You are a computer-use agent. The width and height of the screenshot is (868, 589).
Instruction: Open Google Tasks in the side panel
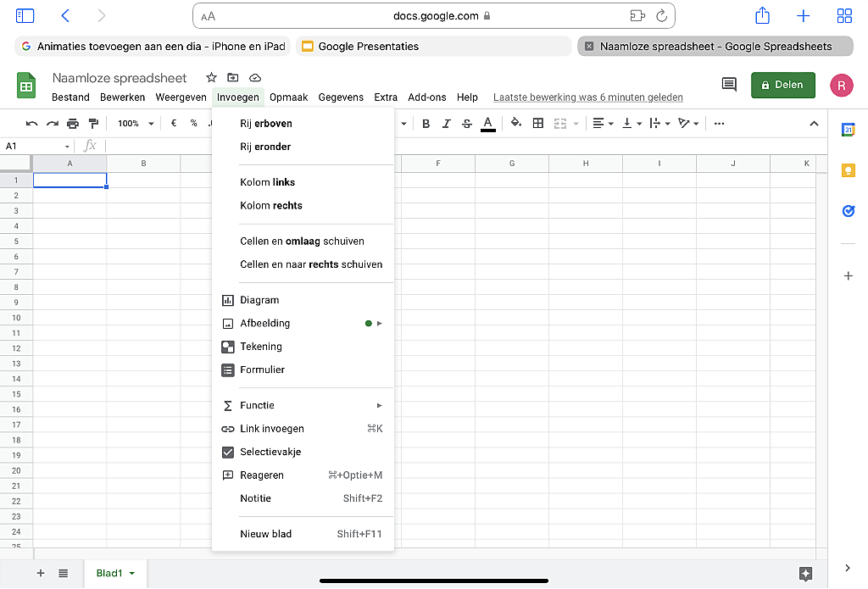click(848, 211)
